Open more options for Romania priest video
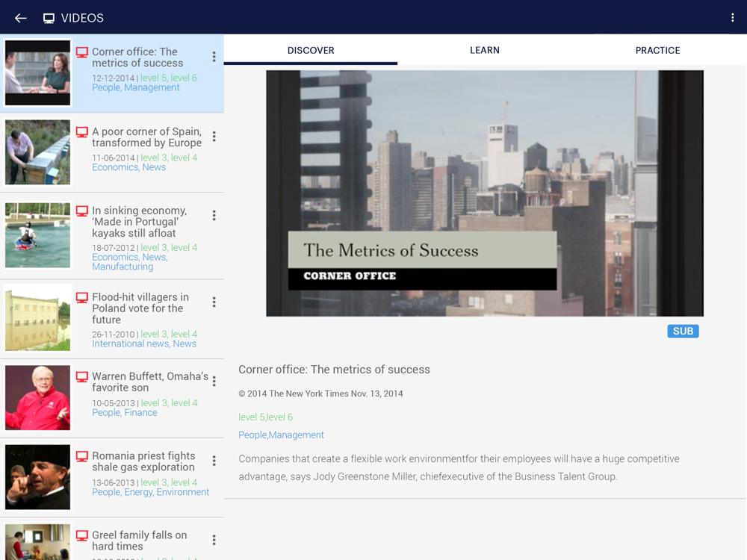747x560 pixels. click(x=214, y=461)
